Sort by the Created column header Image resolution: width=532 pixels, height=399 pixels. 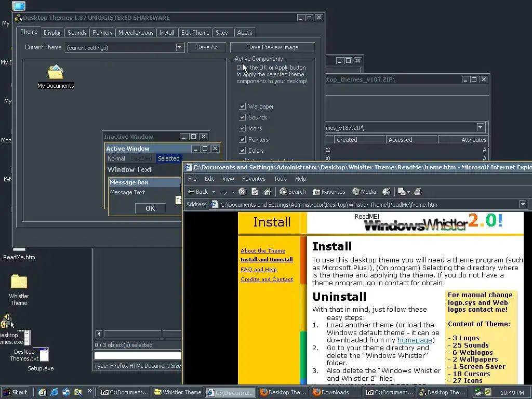360,139
